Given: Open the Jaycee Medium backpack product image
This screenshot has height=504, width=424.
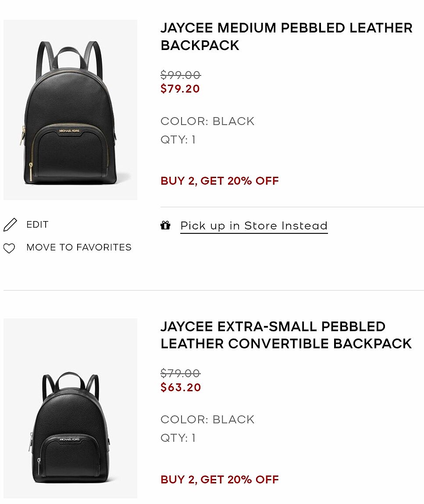Looking at the screenshot, I should point(70,110).
